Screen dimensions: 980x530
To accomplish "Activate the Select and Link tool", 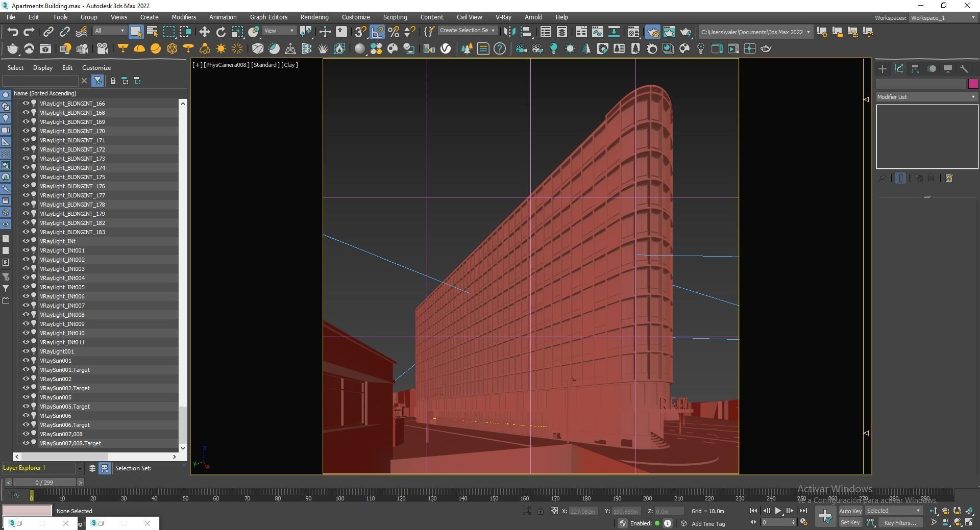I will click(x=48, y=32).
